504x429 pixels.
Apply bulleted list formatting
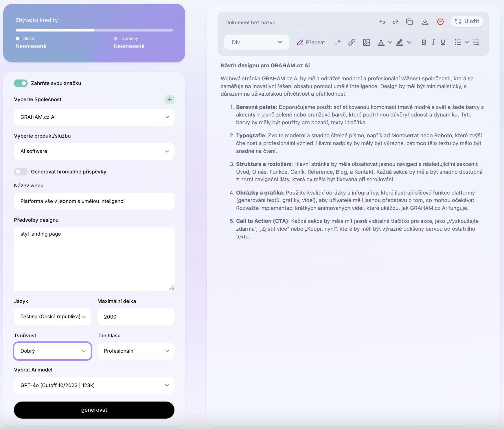(x=458, y=42)
